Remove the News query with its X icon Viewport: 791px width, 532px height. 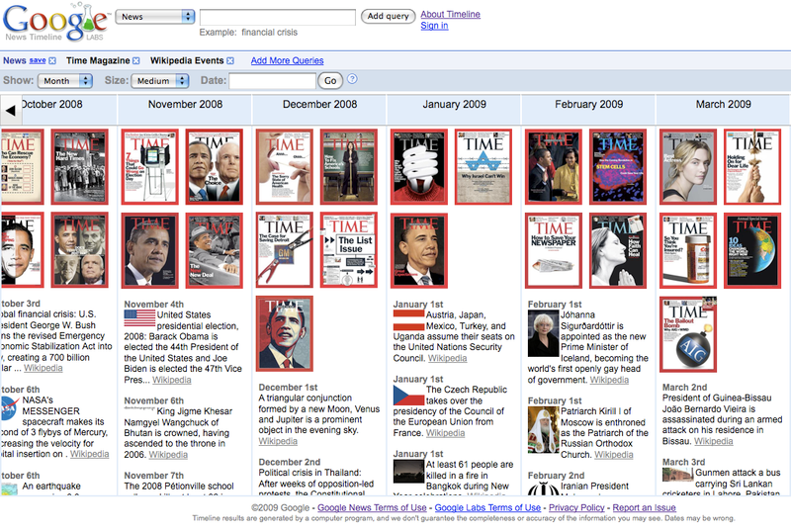coord(52,60)
